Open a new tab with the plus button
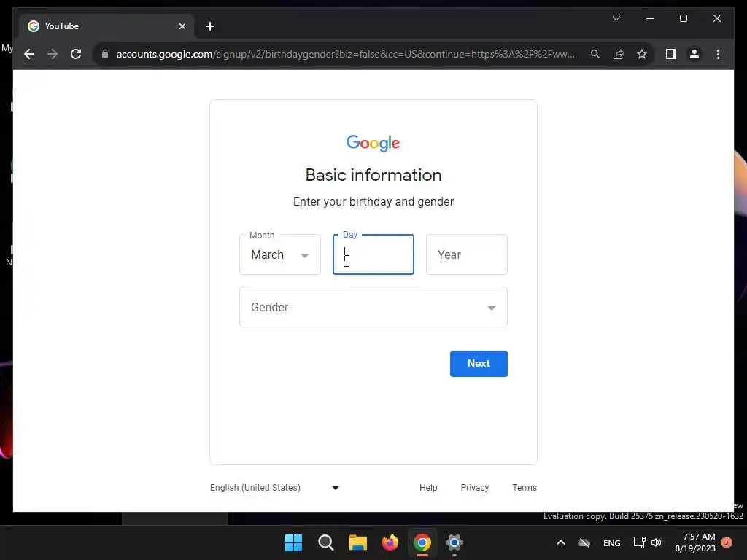The image size is (747, 560). click(x=210, y=26)
